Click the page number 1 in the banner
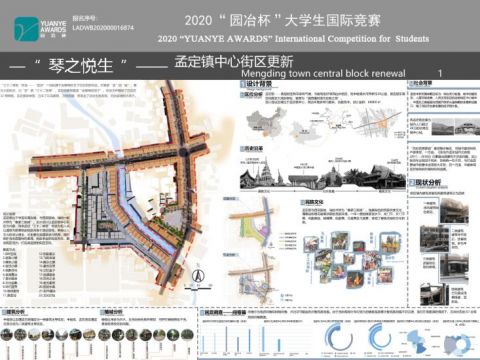 (x=440, y=73)
